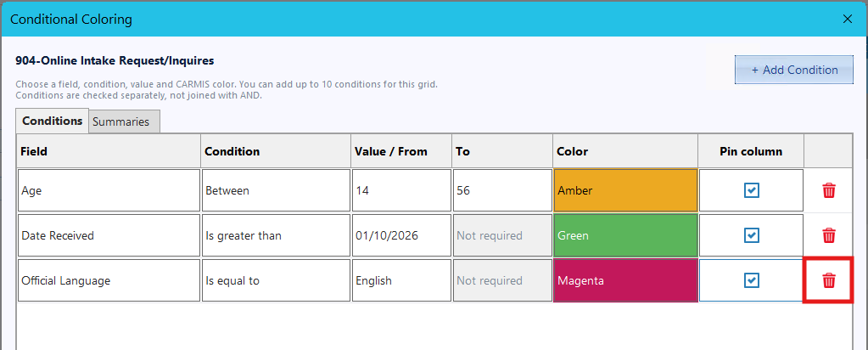Click the Add Condition button
868x350 pixels.
point(794,70)
